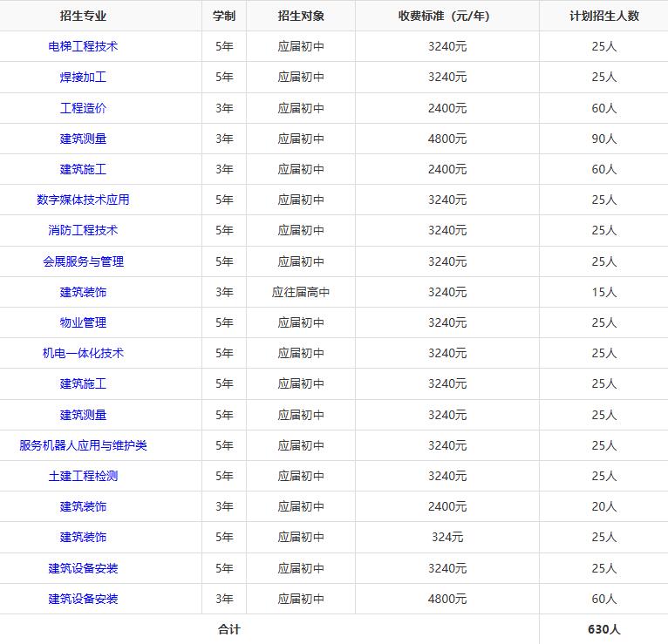Select the 3年 cell in 应往届高中 row
This screenshot has height=644, width=668.
tap(224, 292)
